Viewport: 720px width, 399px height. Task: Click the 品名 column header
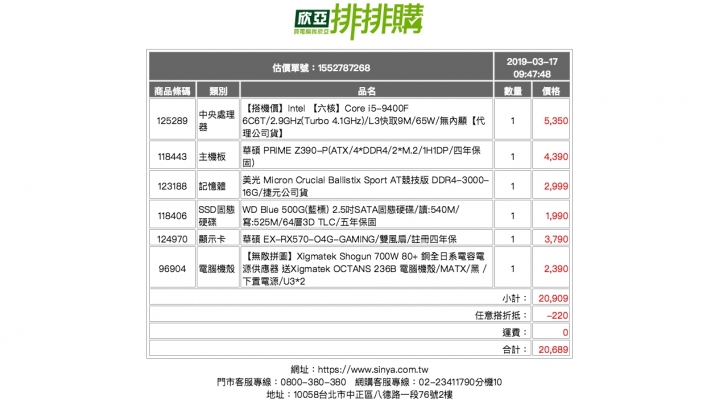pyautogui.click(x=366, y=91)
